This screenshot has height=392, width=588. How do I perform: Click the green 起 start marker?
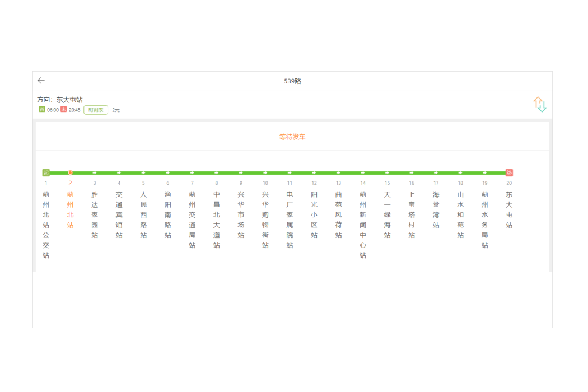[x=46, y=172]
